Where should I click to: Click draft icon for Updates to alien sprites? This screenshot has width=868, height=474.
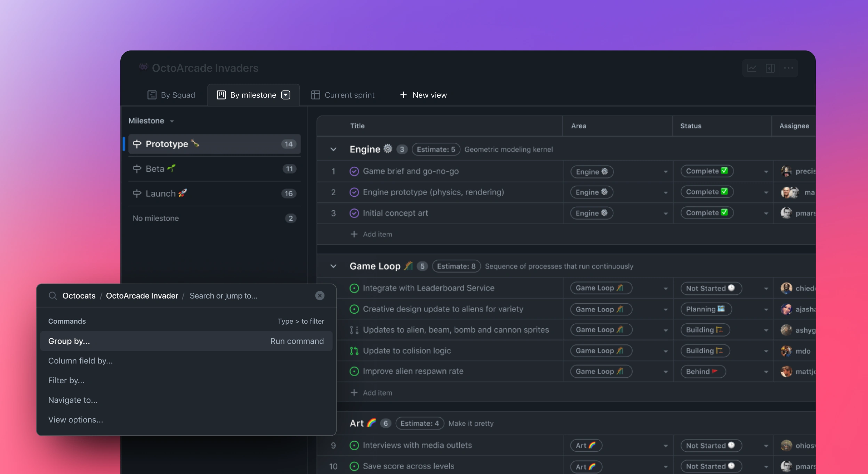tap(354, 330)
